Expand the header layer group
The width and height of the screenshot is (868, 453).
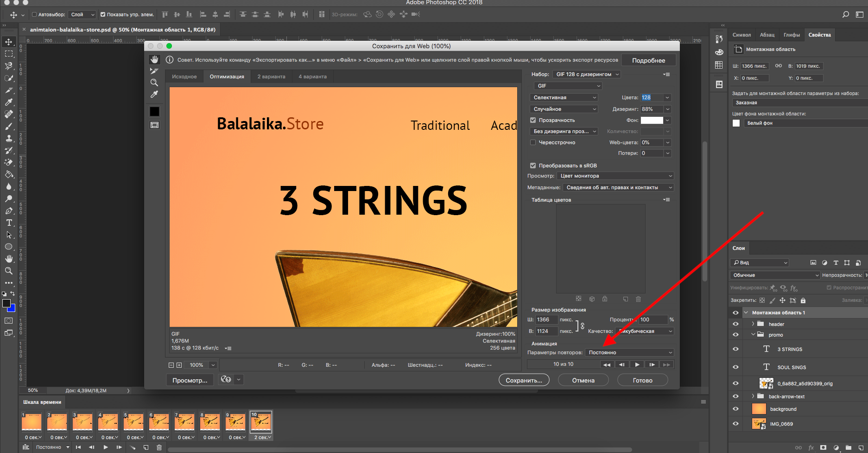coord(753,324)
